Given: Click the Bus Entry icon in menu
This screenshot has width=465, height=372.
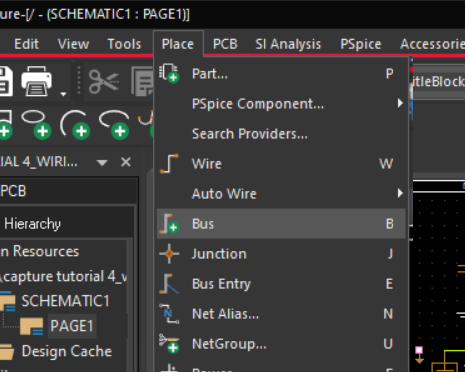Looking at the screenshot, I should [x=169, y=284].
